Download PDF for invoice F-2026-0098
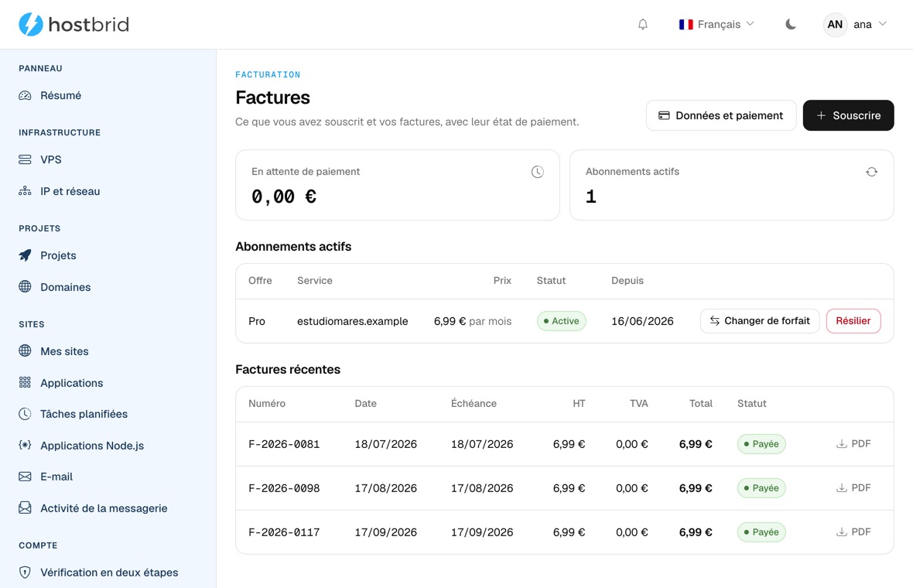The width and height of the screenshot is (913, 588). [853, 488]
